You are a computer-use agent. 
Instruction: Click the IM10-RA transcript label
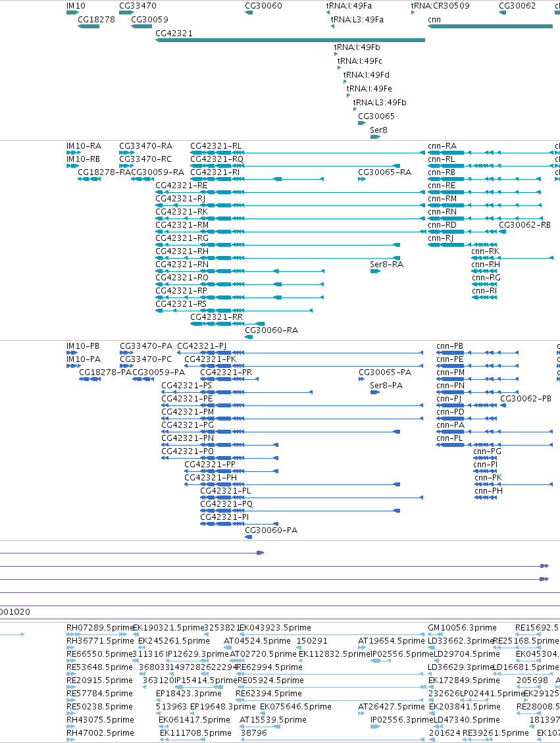point(84,146)
